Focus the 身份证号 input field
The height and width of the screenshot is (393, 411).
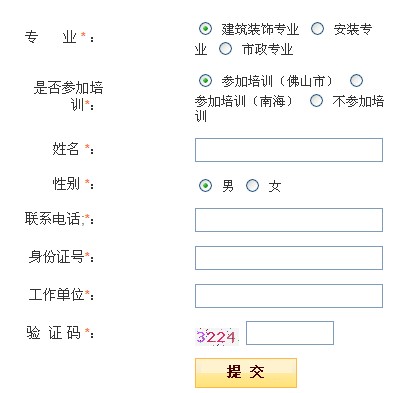tap(289, 258)
